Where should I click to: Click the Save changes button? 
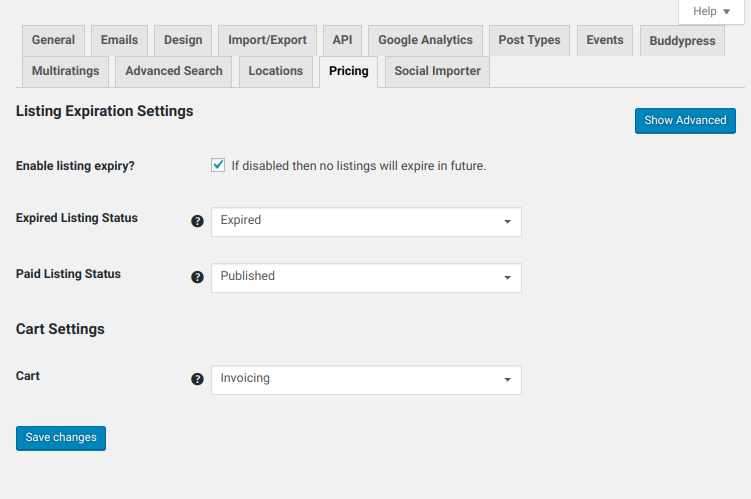pyautogui.click(x=61, y=438)
